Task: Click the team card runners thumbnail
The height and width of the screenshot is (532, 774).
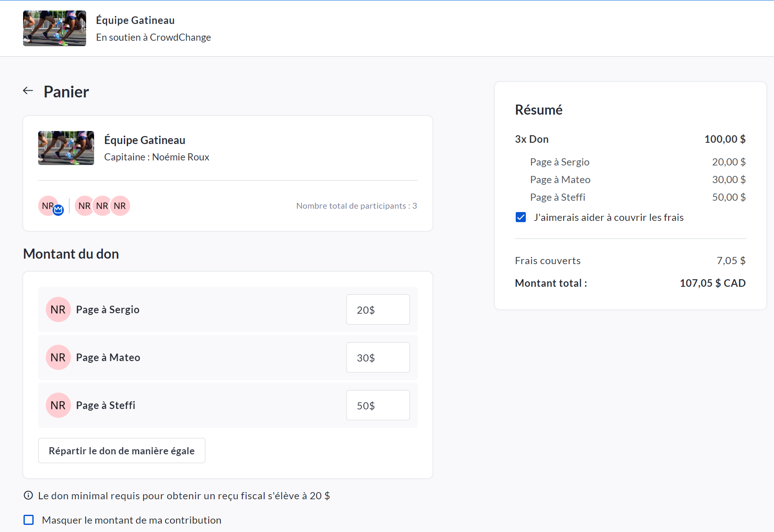Action: coord(66,148)
